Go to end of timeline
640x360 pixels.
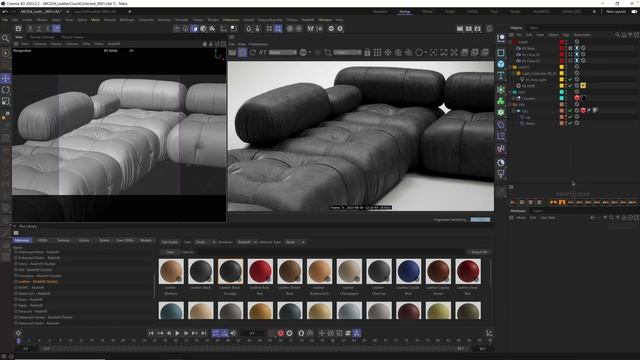(203, 333)
